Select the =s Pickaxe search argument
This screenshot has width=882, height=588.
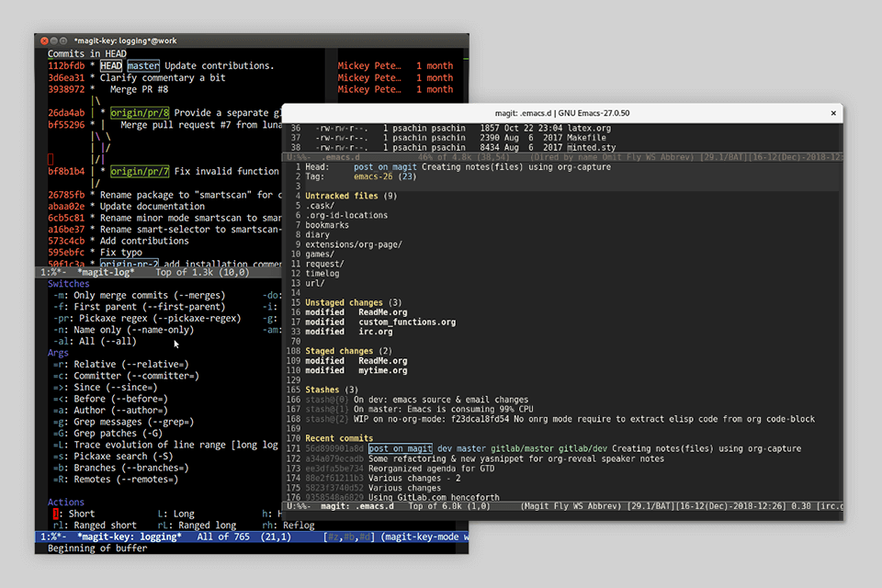(113, 457)
